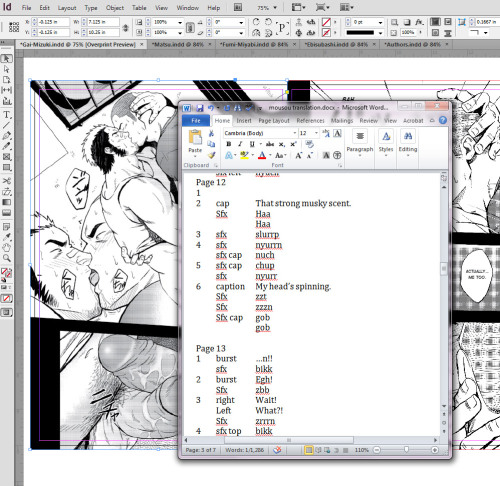This screenshot has width=500, height=486.
Task: Toggle constrain proportions for width and height
Action: click(126, 28)
